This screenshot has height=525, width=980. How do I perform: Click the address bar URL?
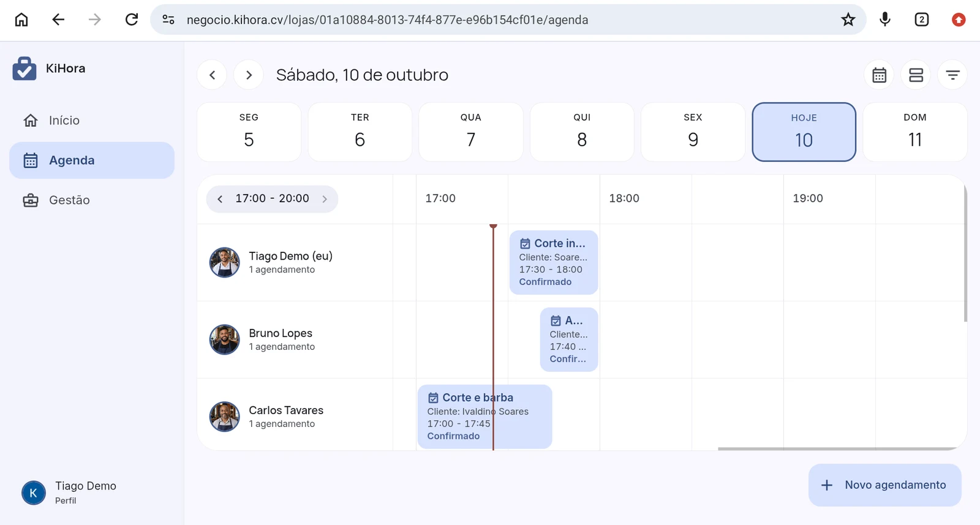[x=387, y=20]
